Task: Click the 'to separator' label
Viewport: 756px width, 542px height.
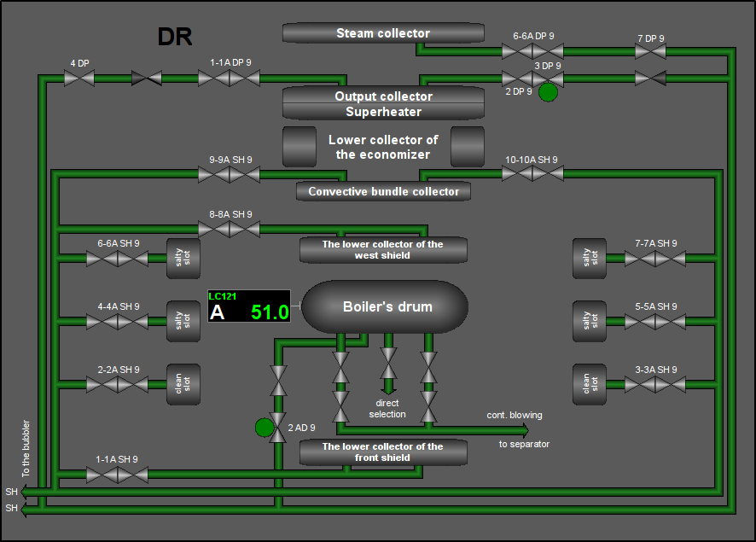Action: point(524,444)
